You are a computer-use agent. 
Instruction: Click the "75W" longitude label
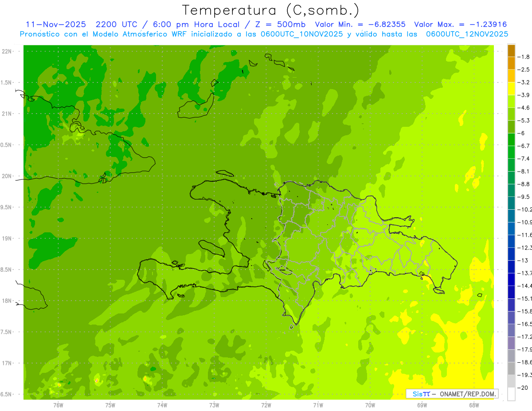pyautogui.click(x=110, y=405)
